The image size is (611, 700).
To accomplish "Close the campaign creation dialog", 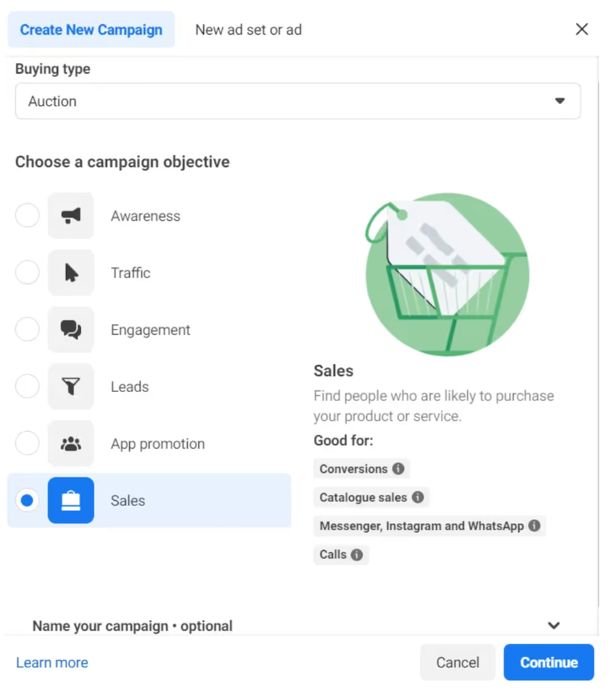I will click(x=582, y=29).
